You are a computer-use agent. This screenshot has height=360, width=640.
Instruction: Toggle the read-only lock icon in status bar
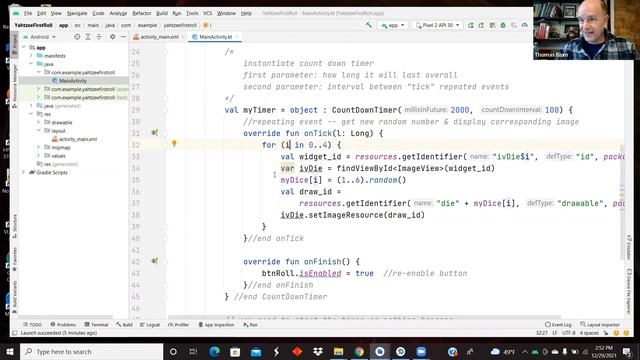click(606, 333)
